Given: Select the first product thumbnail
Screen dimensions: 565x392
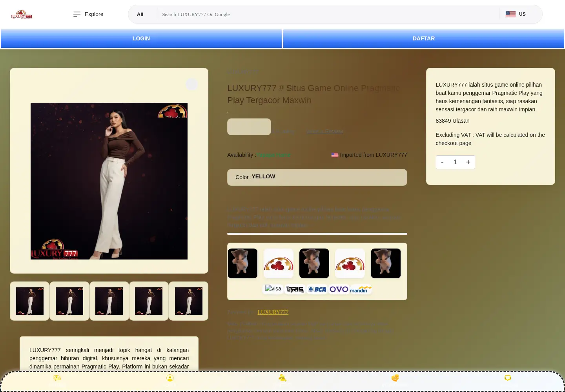Looking at the screenshot, I should pyautogui.click(x=30, y=301).
